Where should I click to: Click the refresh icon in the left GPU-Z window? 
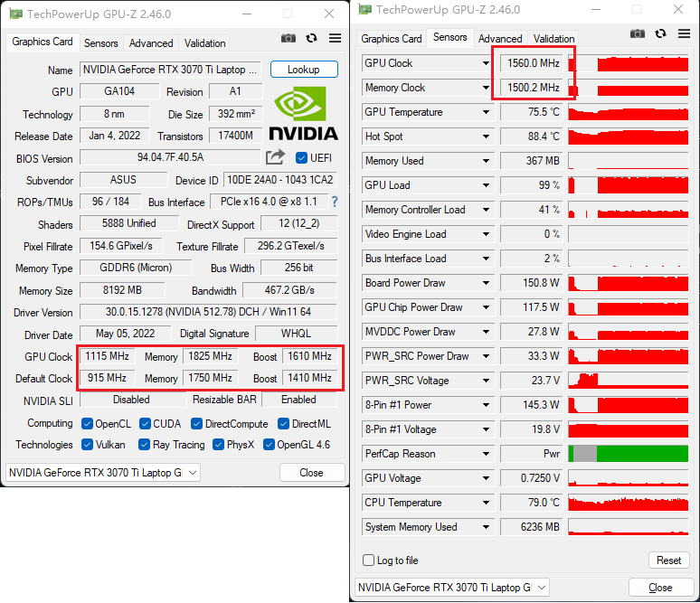pos(312,38)
